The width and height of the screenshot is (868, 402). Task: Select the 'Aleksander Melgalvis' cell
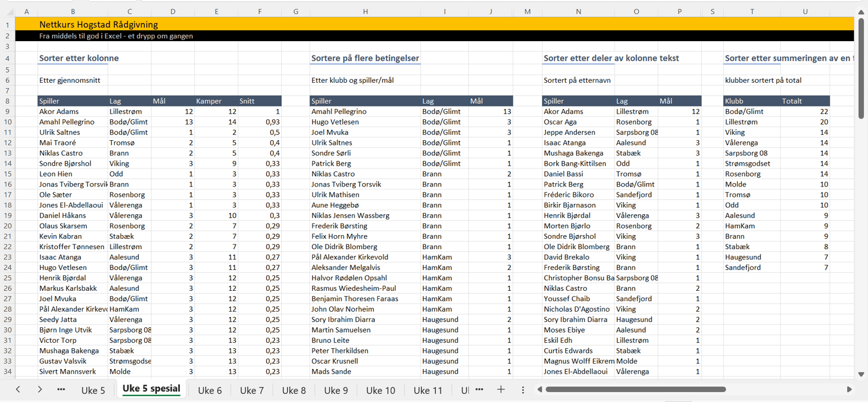pos(365,268)
